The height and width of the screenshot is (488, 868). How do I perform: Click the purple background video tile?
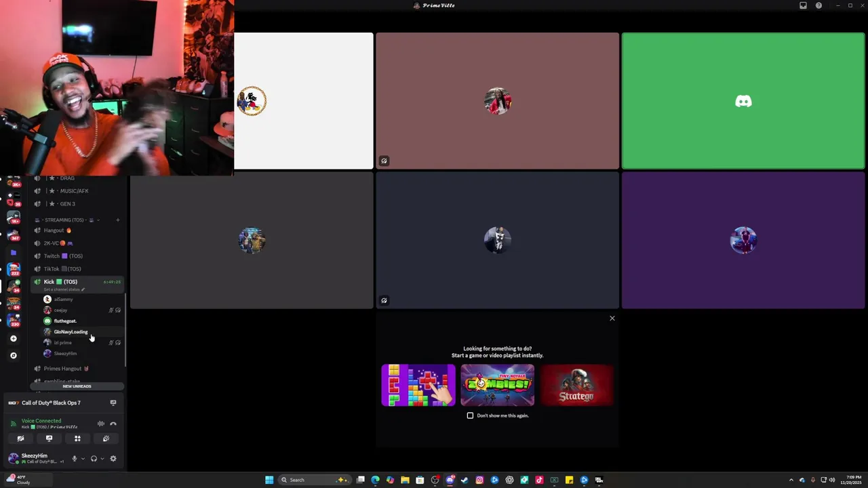pos(743,241)
